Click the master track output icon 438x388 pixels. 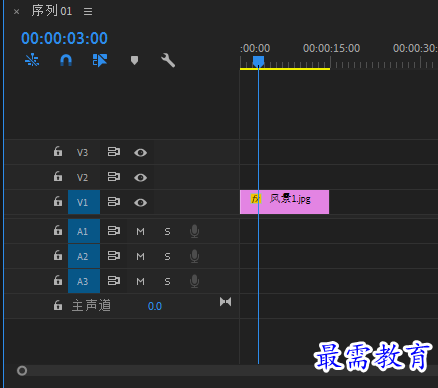[x=225, y=302]
